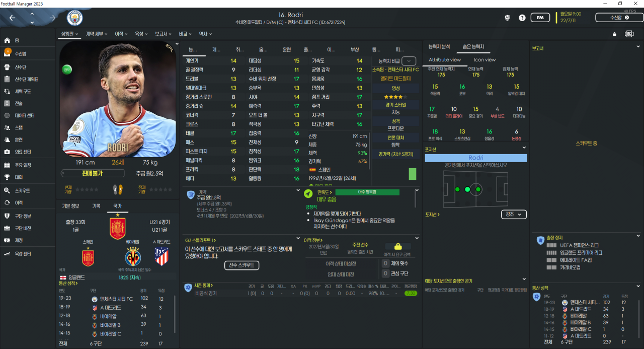The image size is (644, 349).
Task: Open 의료 센터 medical centre
Action: pos(23,152)
